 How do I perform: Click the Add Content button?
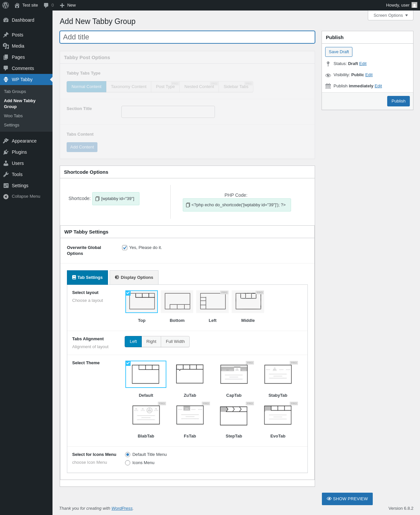(82, 147)
